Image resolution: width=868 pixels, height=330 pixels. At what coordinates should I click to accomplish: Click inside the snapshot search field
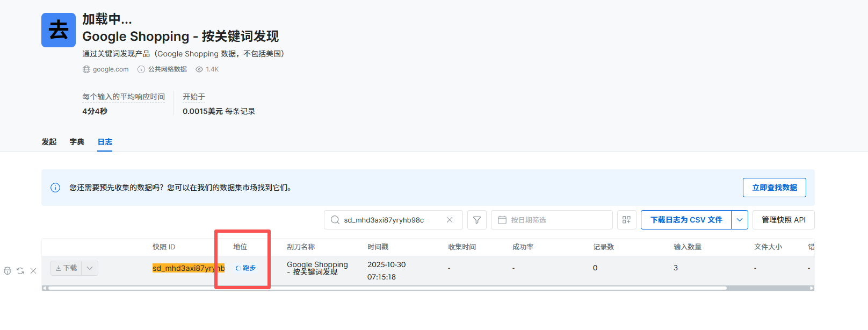click(393, 220)
